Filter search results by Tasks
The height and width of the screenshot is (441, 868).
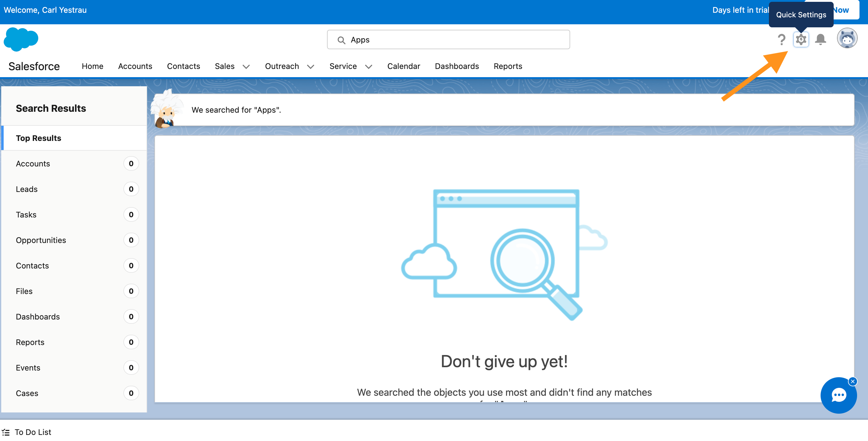pyautogui.click(x=74, y=215)
